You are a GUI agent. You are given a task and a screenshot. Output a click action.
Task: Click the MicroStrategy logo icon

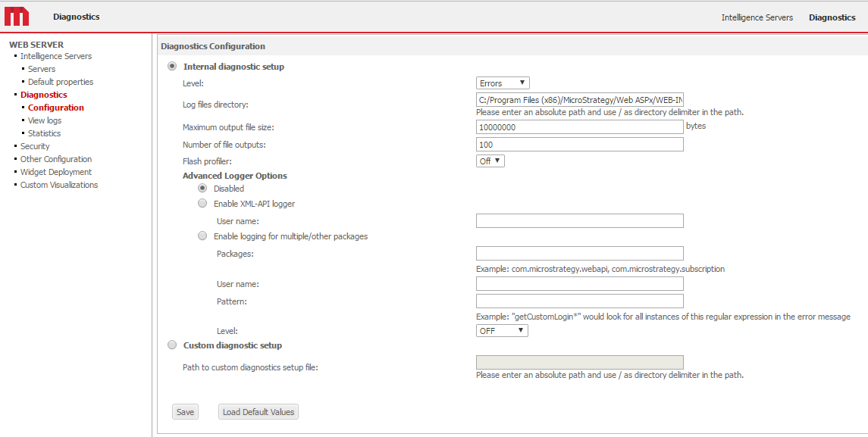(17, 17)
